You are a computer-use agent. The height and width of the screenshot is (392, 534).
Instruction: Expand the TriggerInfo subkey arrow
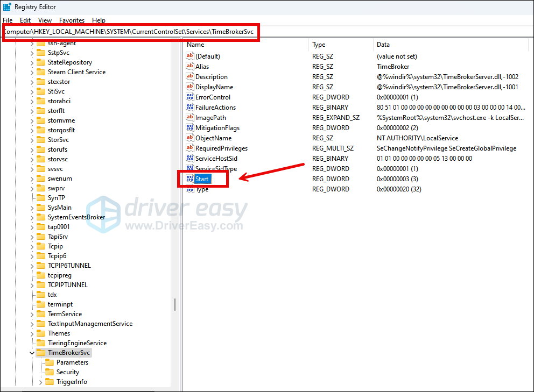click(40, 382)
